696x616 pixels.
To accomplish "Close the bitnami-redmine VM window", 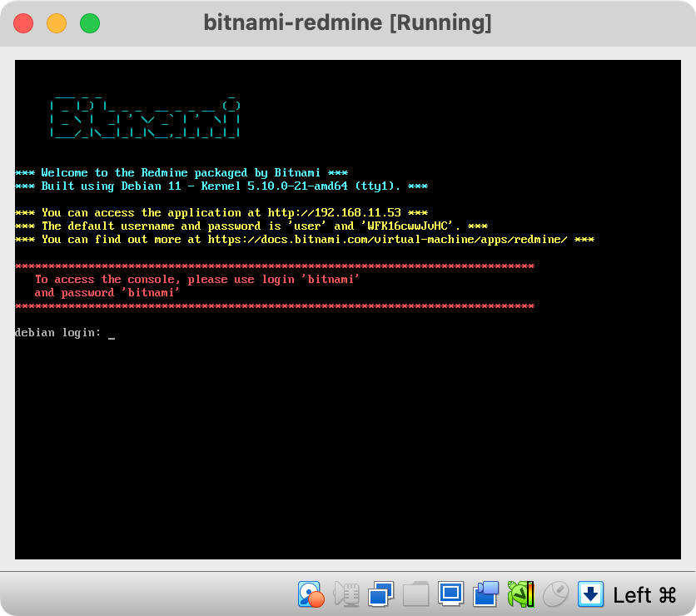I will [x=23, y=23].
